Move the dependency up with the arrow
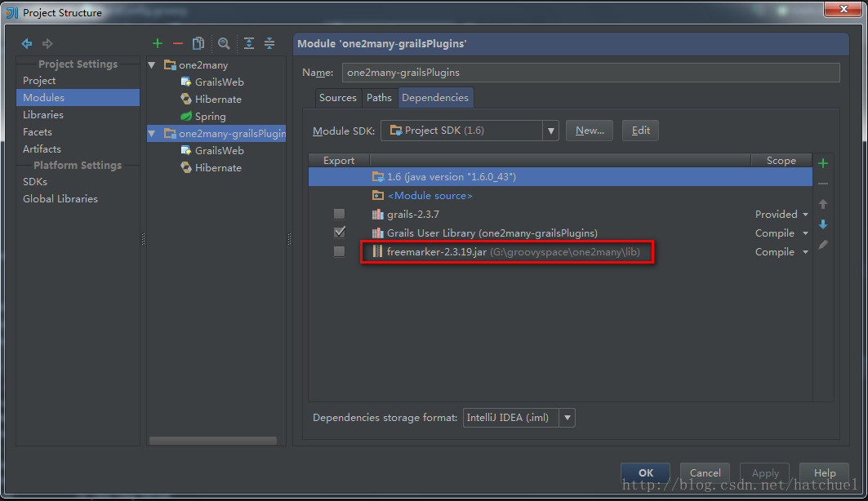 pyautogui.click(x=823, y=204)
